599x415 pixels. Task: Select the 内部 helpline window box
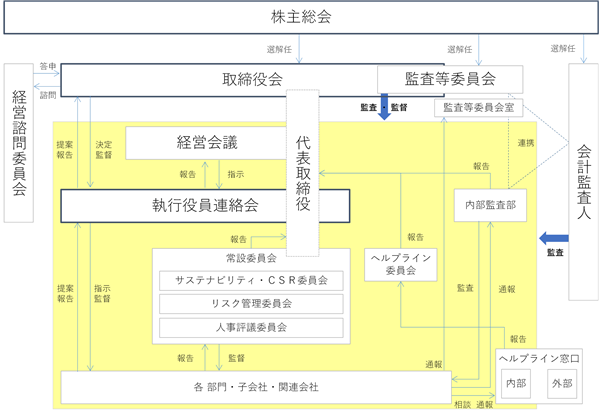tap(516, 383)
